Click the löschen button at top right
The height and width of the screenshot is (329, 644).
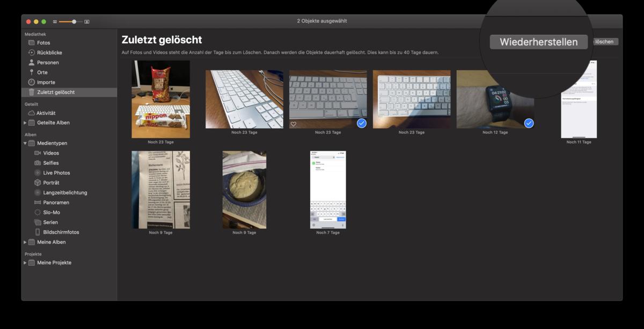click(604, 42)
